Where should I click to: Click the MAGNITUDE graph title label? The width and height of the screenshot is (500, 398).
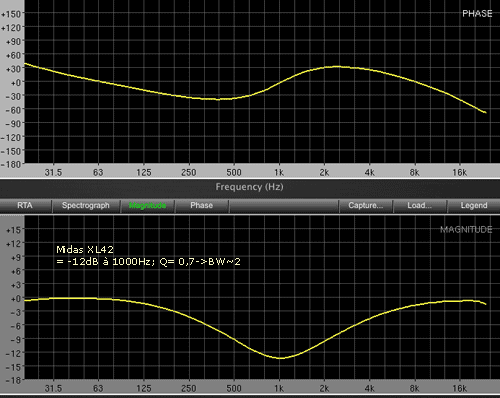(466, 230)
